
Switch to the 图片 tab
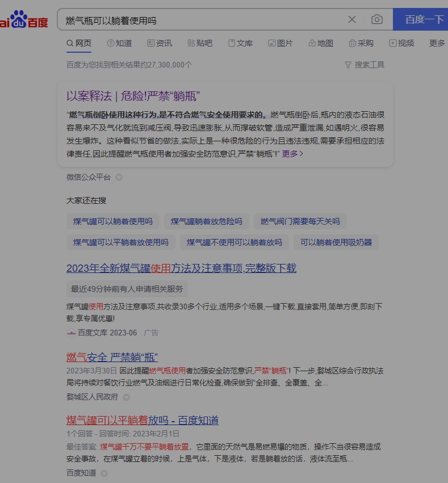(x=280, y=43)
